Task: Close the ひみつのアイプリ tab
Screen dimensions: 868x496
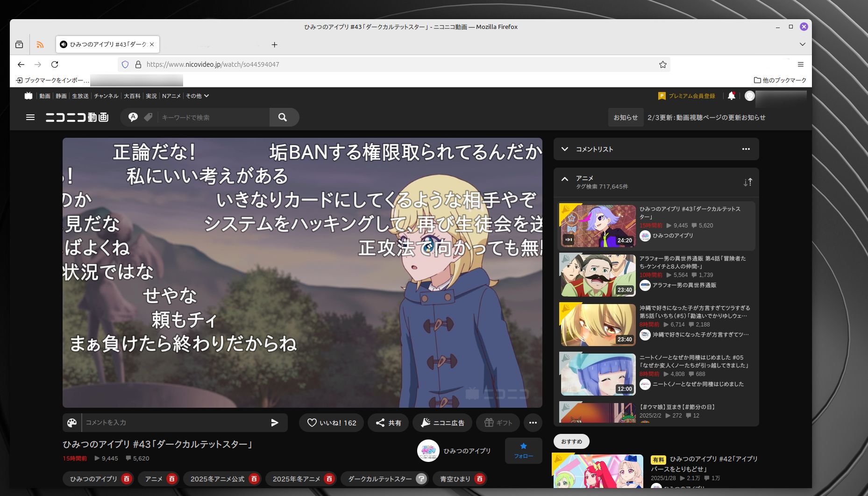Action: [x=152, y=44]
